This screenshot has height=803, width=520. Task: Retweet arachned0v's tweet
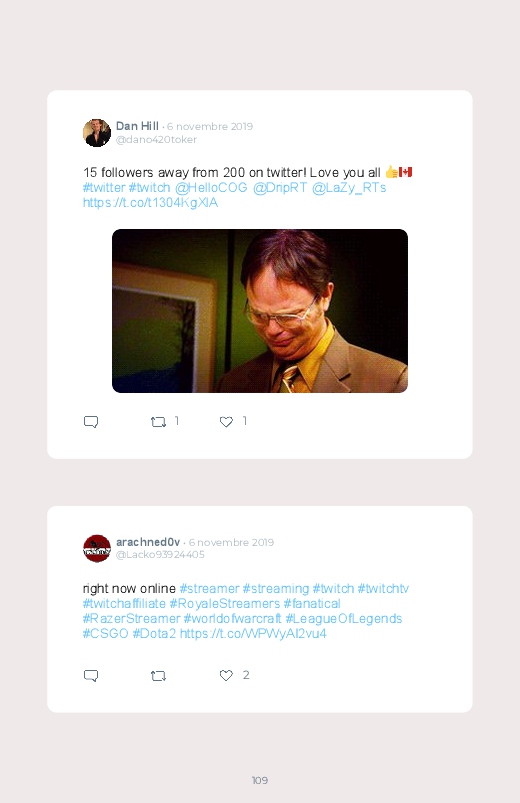pos(158,675)
